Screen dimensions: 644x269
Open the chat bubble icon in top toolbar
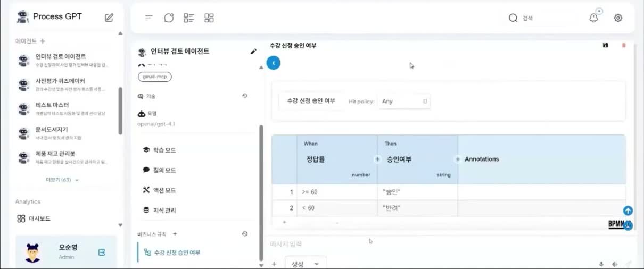pyautogui.click(x=169, y=18)
